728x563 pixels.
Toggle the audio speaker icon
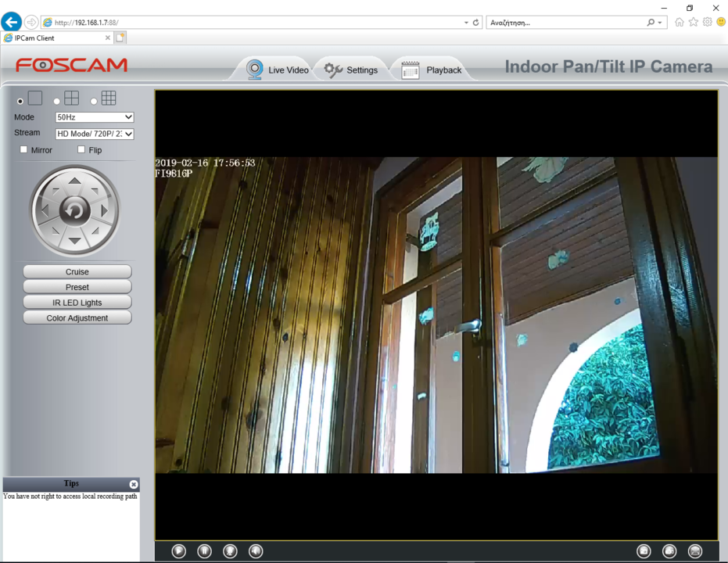tap(256, 551)
